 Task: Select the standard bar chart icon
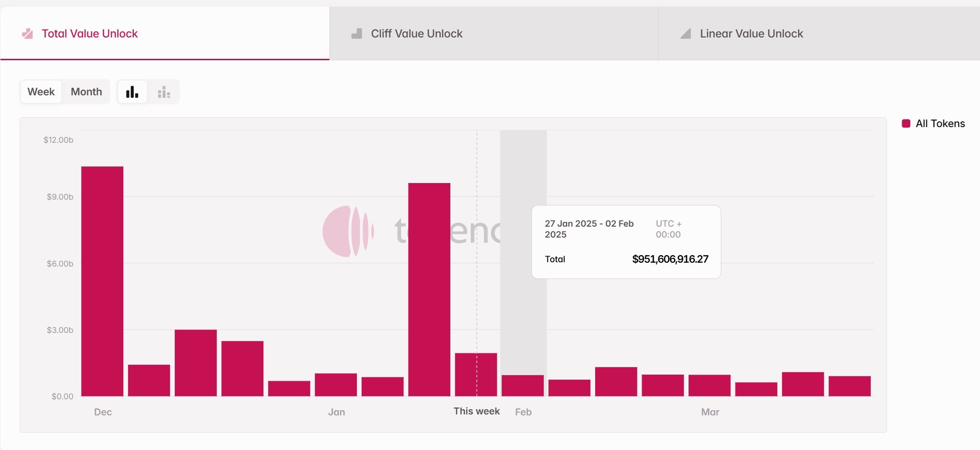point(132,92)
